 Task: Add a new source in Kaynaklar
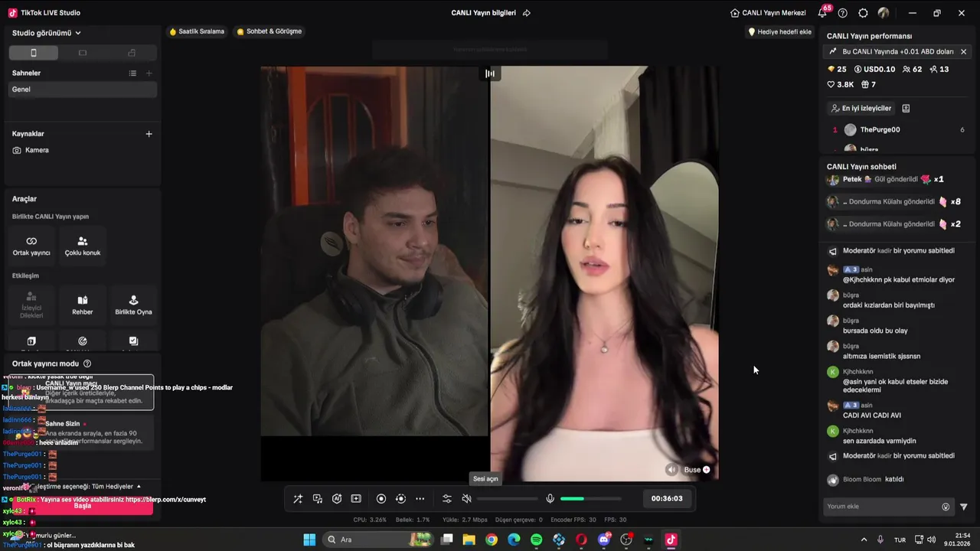point(149,134)
